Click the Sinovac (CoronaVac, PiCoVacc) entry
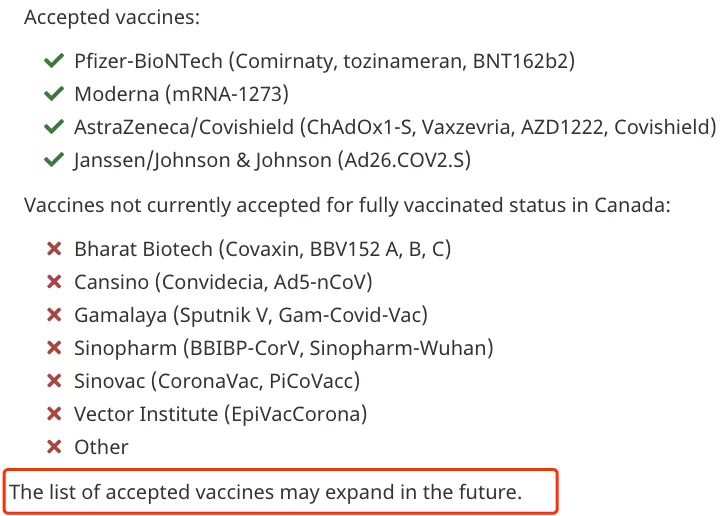The height and width of the screenshot is (516, 728). pyautogui.click(x=217, y=381)
